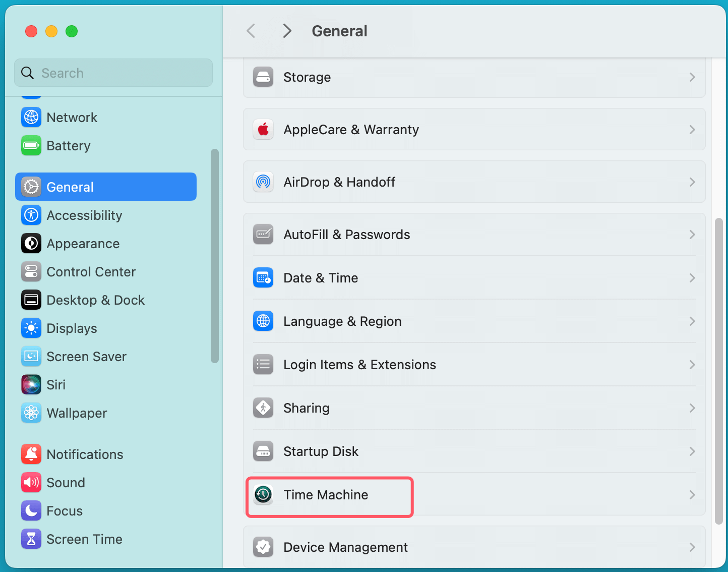Click inside the Search field

click(x=113, y=73)
